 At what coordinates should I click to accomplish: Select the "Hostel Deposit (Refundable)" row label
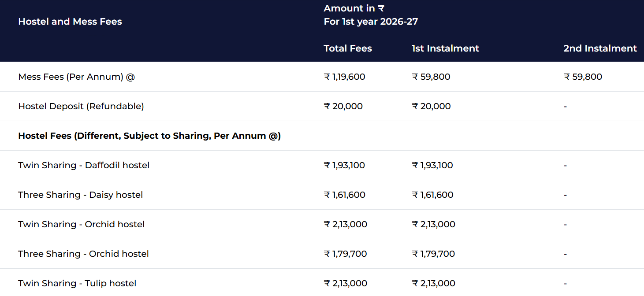tap(81, 106)
